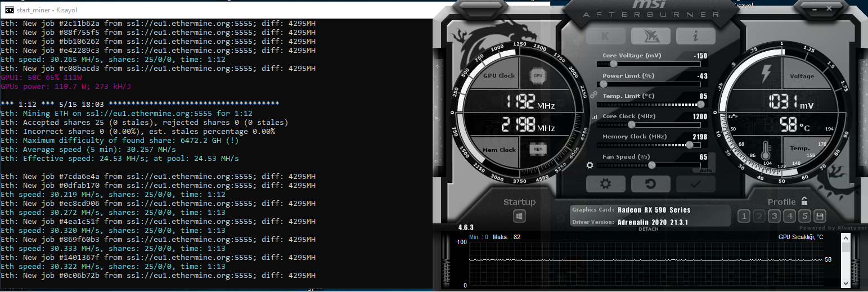The image size is (868, 292).
Task: Click the Radeon RX 590 Series graphics card name
Action: [654, 210]
